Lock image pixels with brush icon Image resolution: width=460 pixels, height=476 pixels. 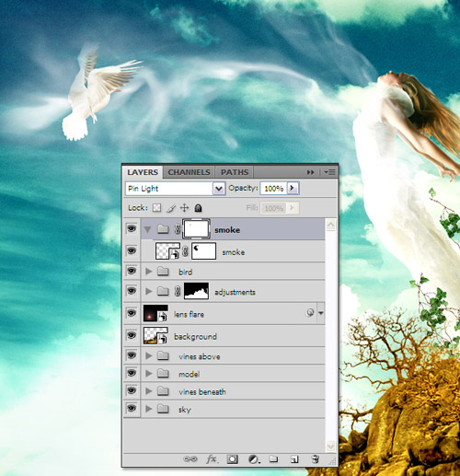(x=171, y=208)
